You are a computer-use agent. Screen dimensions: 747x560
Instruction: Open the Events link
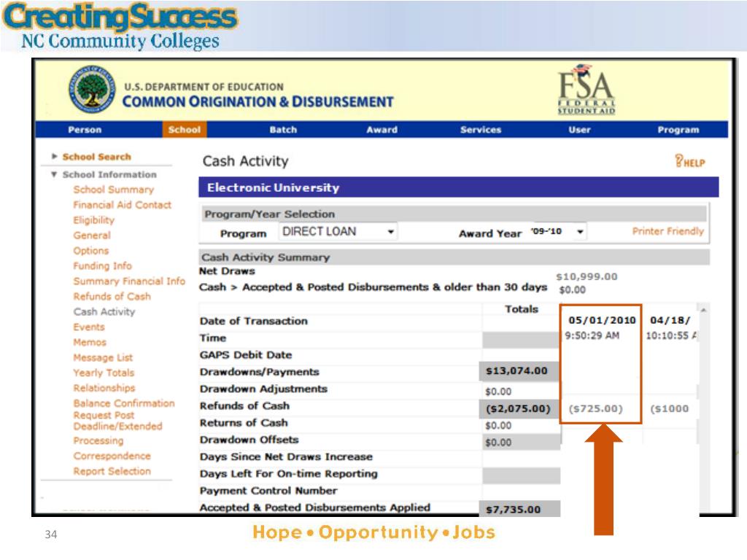(89, 327)
